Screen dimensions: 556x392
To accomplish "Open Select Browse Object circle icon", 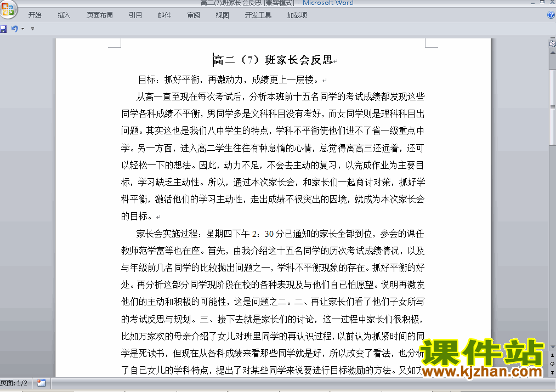I will [x=553, y=363].
